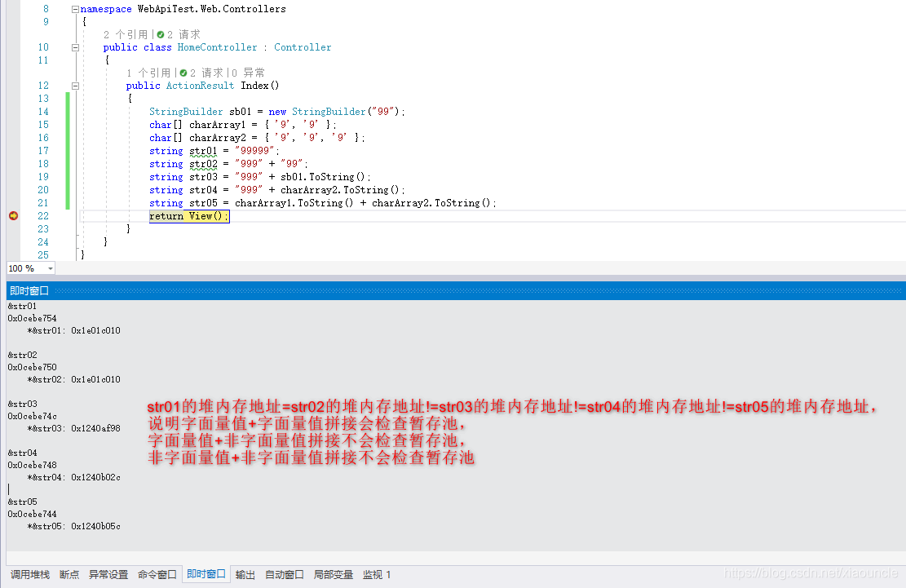
Task: Click the '1 个引用' CodeLens link above Index
Action: point(148,73)
